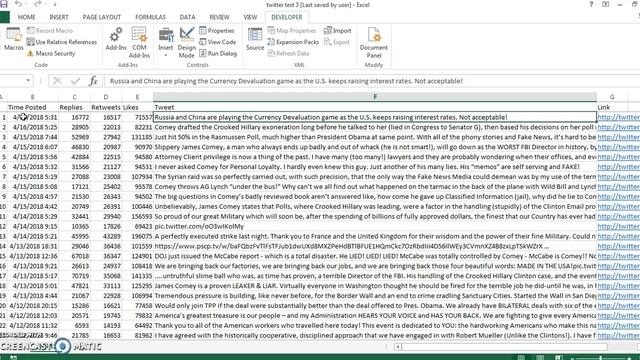Click Export XML button
The width and height of the screenshot is (640, 360).
point(337,42)
